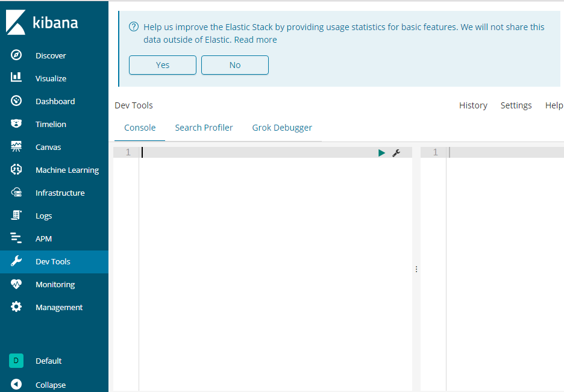Click the APM label in sidebar
Image resolution: width=564 pixels, height=392 pixels.
tap(43, 238)
